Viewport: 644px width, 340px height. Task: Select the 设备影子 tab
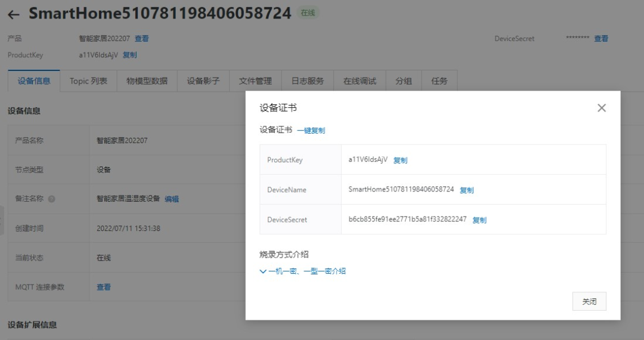(203, 81)
